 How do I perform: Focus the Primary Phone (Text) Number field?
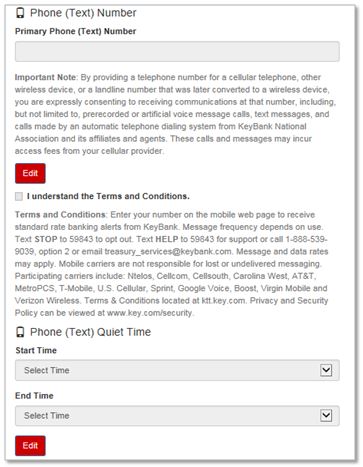[177, 51]
